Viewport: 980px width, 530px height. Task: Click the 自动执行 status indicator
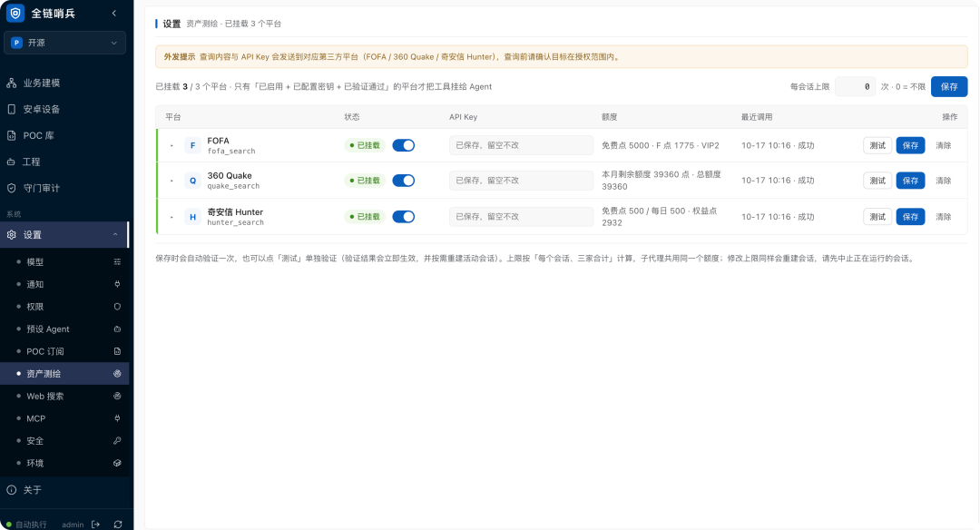click(26, 525)
